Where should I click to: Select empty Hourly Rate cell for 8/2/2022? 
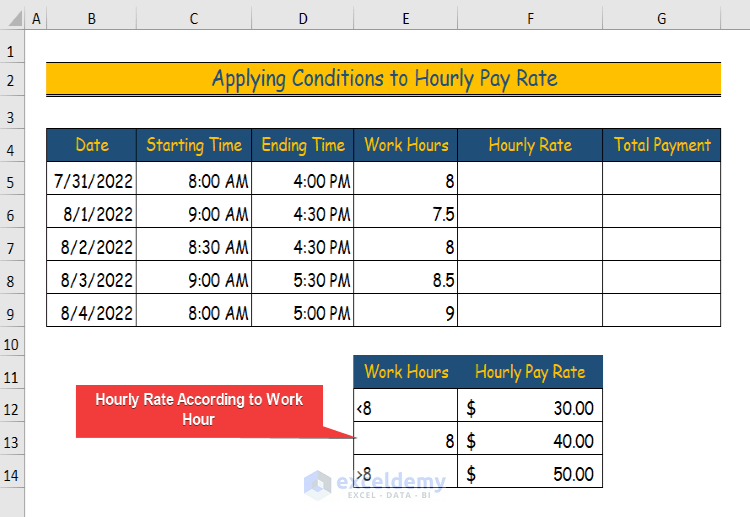530,244
